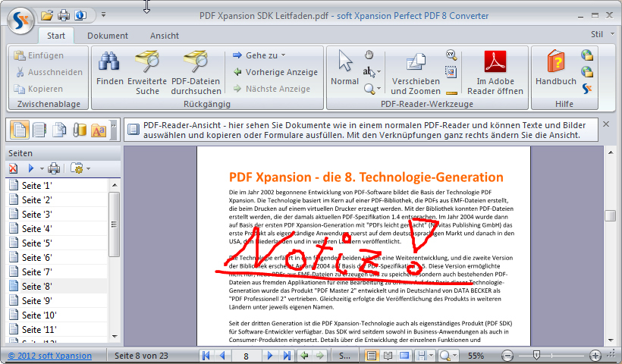
Task: Go to the next page in status bar
Action: click(x=270, y=355)
